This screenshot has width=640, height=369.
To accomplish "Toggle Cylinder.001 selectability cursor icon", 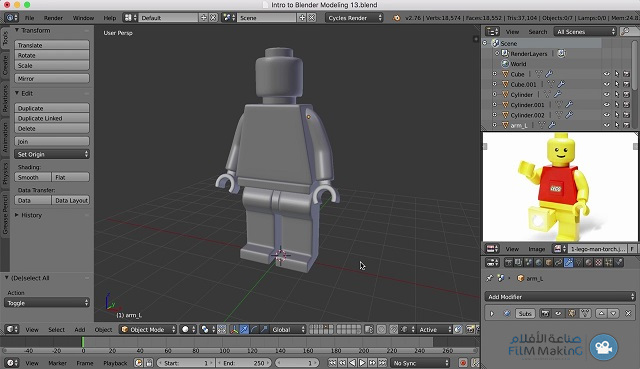I will pyautogui.click(x=616, y=104).
